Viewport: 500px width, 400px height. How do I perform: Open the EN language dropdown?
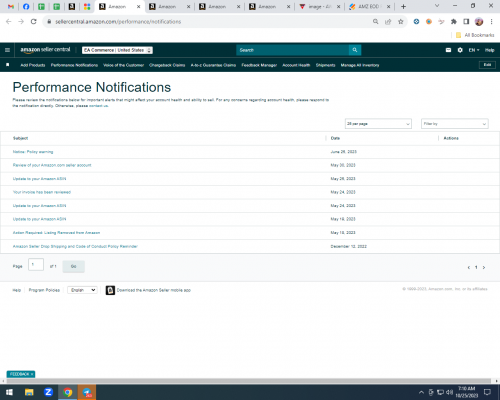(474, 50)
